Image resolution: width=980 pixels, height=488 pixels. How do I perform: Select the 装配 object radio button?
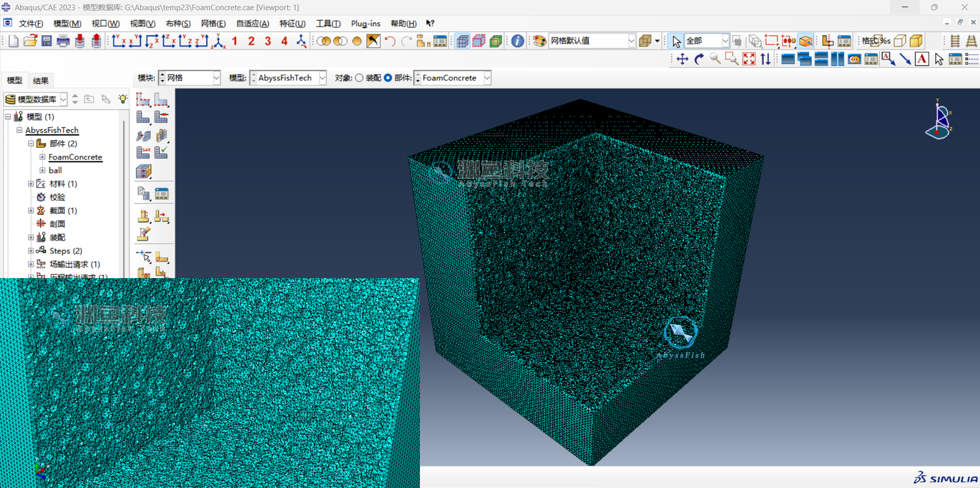point(359,78)
